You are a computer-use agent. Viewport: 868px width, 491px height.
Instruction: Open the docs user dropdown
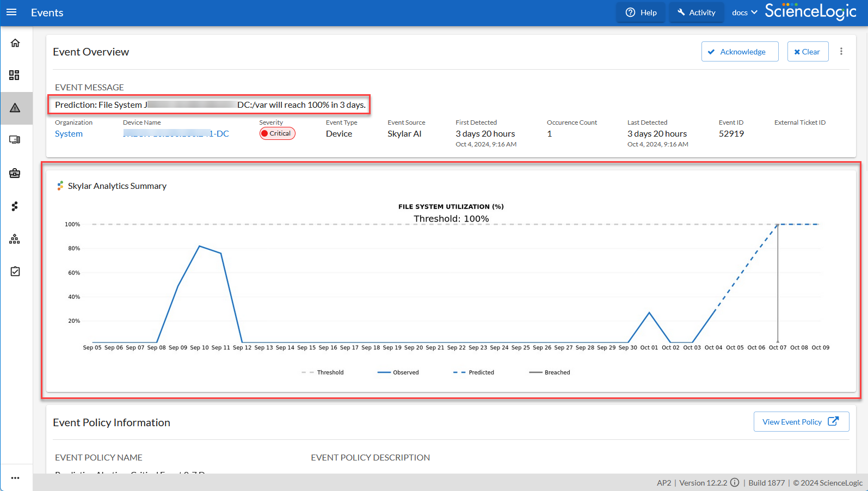(x=744, y=13)
